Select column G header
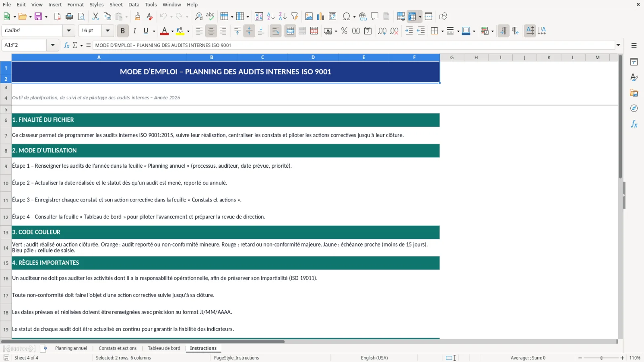644x362 pixels. point(452,58)
